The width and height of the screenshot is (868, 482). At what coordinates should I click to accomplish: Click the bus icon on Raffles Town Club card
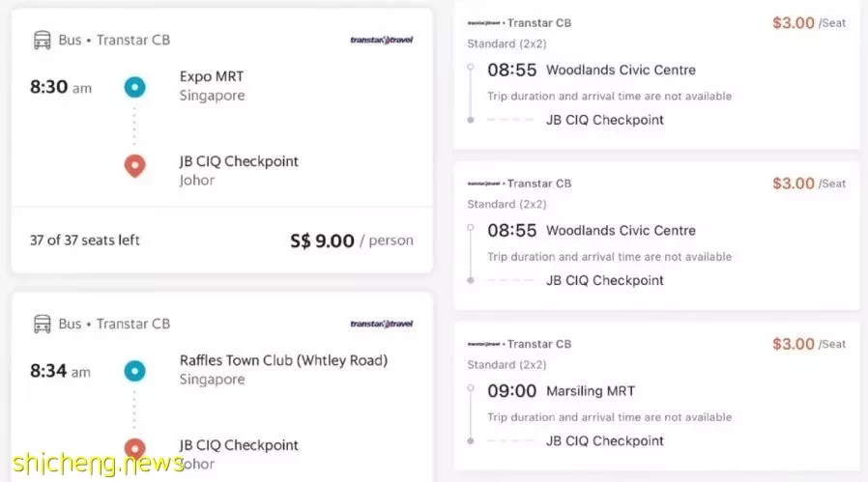pos(43,324)
